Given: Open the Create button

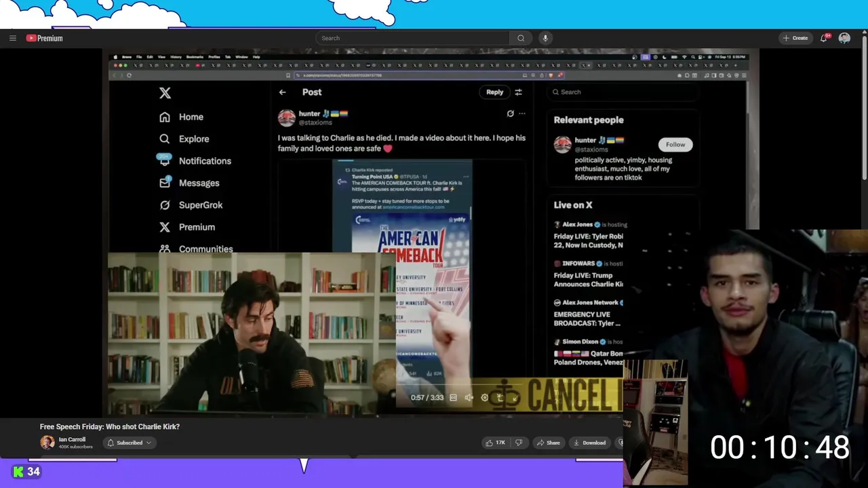Looking at the screenshot, I should 795,38.
